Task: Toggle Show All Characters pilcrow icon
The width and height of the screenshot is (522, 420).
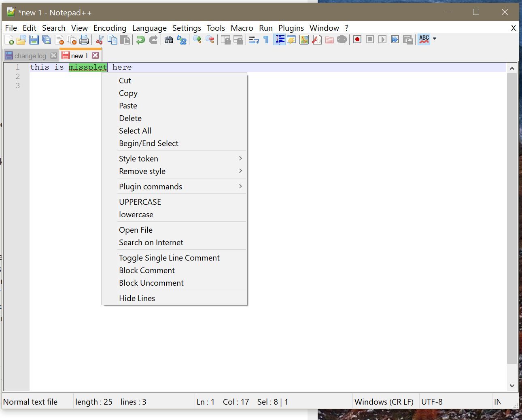Action: (x=266, y=40)
